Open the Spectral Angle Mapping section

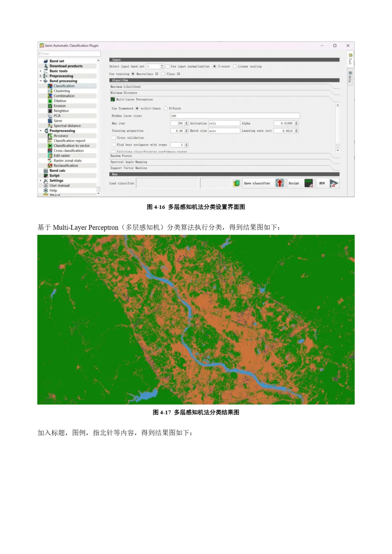click(x=224, y=162)
